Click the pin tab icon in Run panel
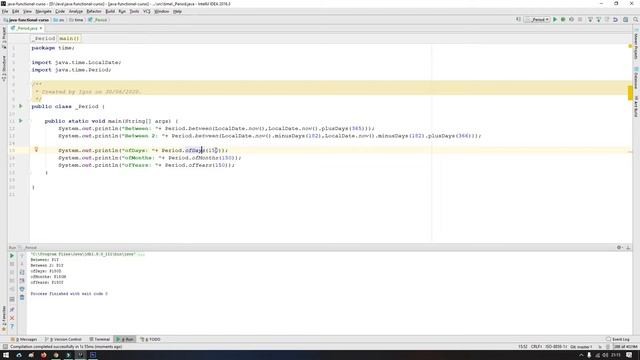 point(12,310)
